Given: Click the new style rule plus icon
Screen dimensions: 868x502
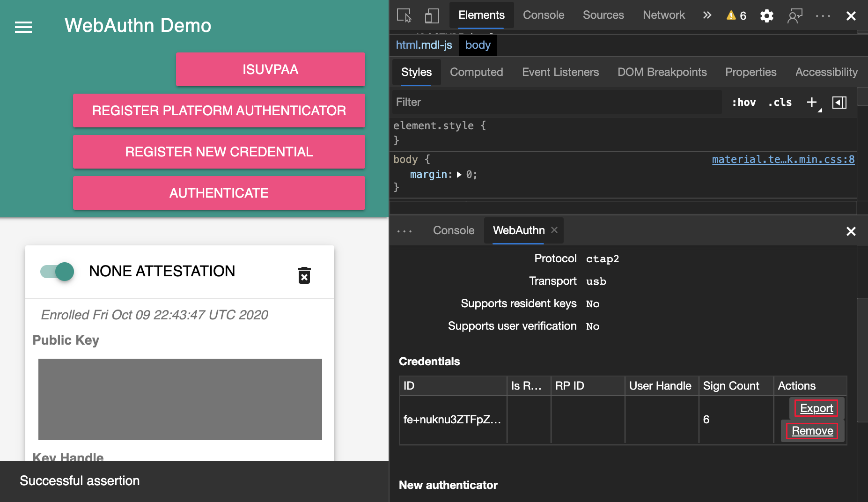Looking at the screenshot, I should click(812, 102).
